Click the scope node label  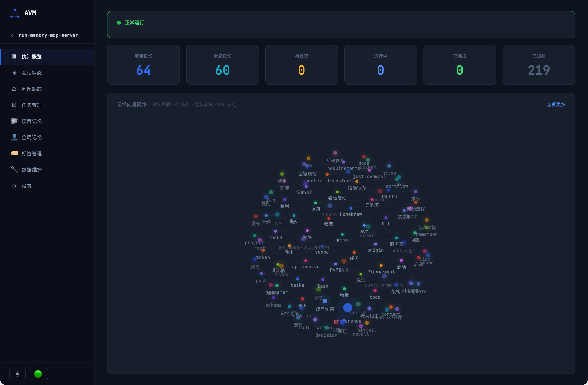pyautogui.click(x=322, y=252)
